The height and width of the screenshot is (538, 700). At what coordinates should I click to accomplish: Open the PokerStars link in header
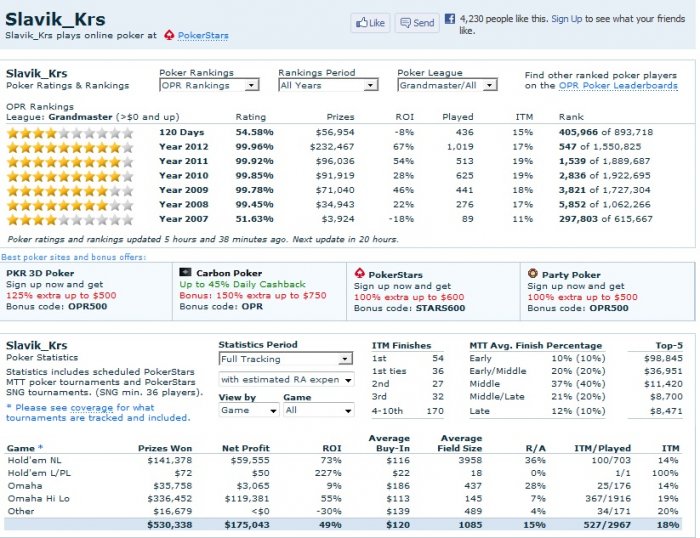pos(203,35)
